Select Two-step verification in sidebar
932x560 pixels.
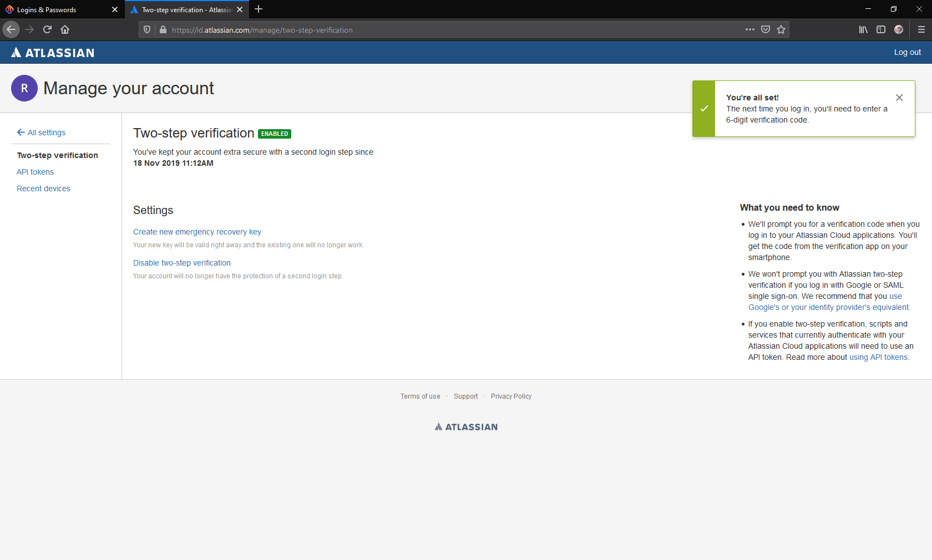58,155
